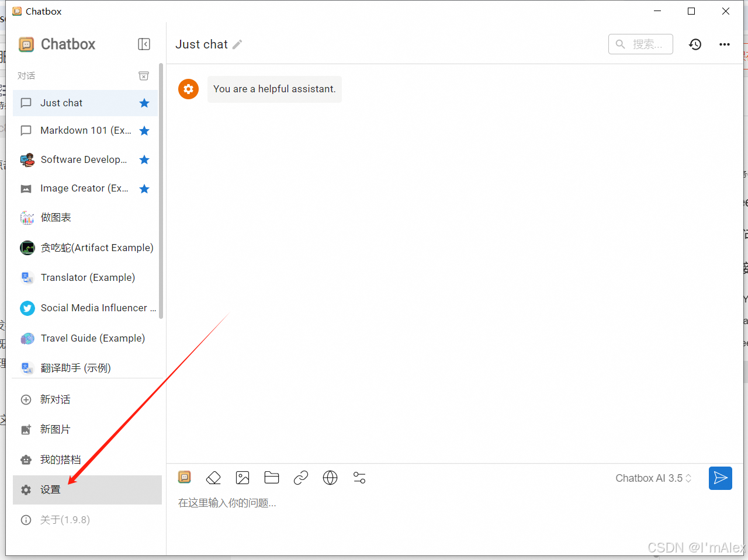Click the 搜索... search field
The height and width of the screenshot is (560, 748).
pyautogui.click(x=640, y=44)
